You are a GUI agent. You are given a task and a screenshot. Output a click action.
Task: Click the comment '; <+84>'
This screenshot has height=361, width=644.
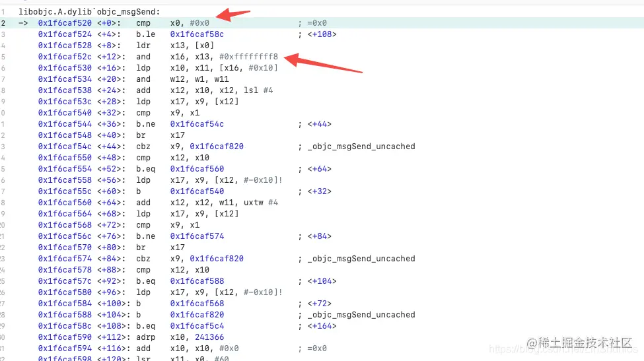coord(314,236)
